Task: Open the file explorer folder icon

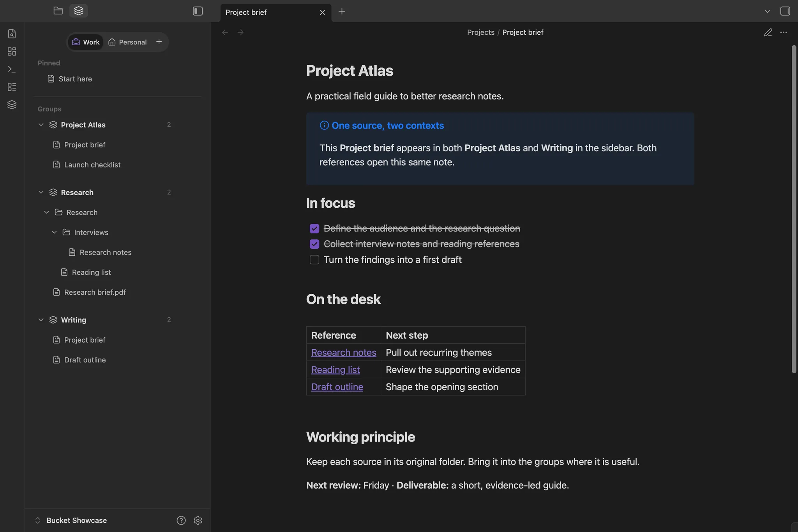Action: [x=58, y=11]
